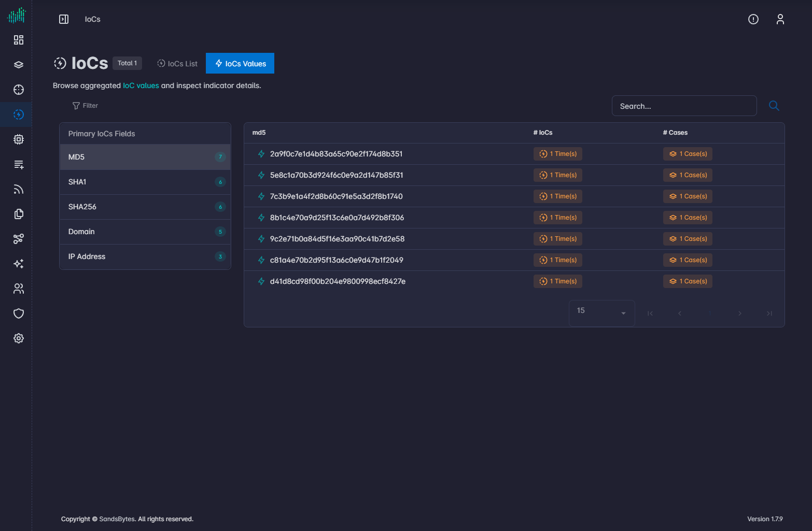
Task: Open the RSS feed icon in sidebar
Action: [x=19, y=189]
